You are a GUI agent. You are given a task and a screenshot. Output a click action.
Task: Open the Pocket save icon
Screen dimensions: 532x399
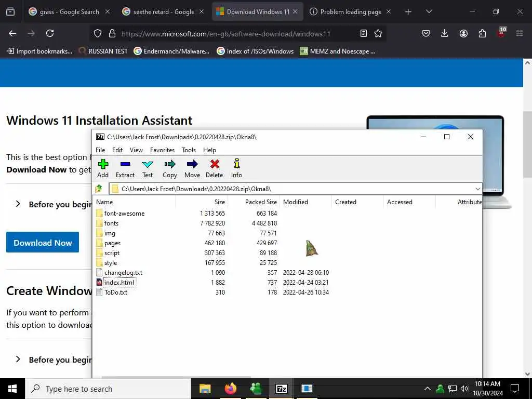pos(426,33)
